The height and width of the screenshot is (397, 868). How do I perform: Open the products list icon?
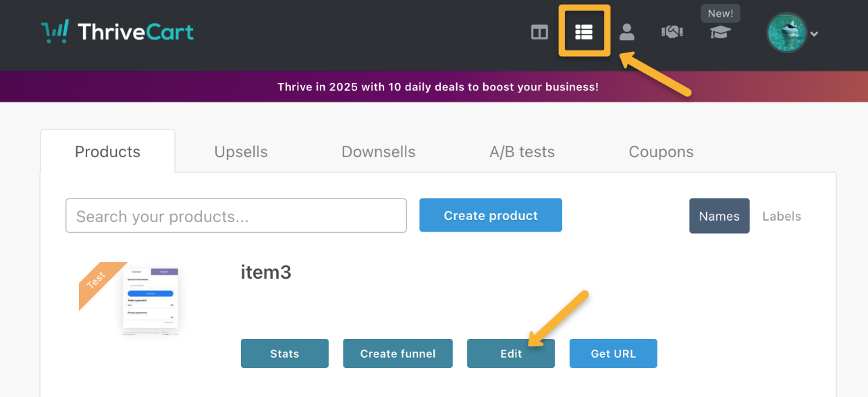tap(584, 32)
